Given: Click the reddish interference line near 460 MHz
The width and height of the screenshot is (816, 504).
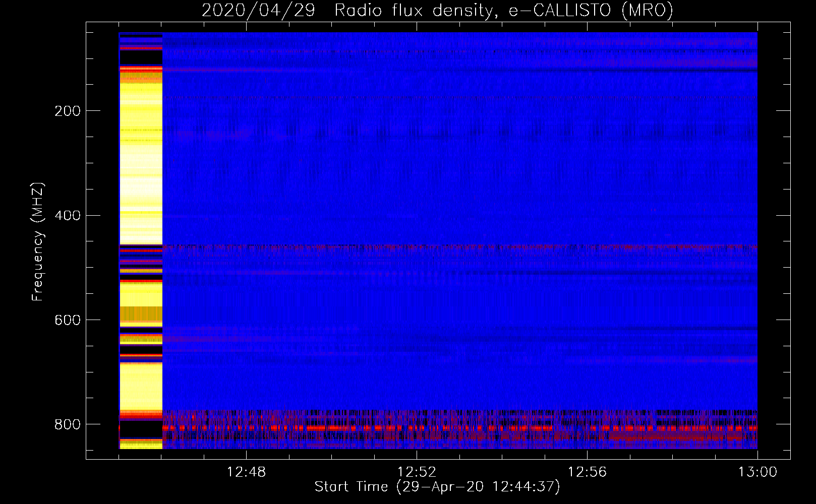Looking at the screenshot, I should click(x=454, y=247).
